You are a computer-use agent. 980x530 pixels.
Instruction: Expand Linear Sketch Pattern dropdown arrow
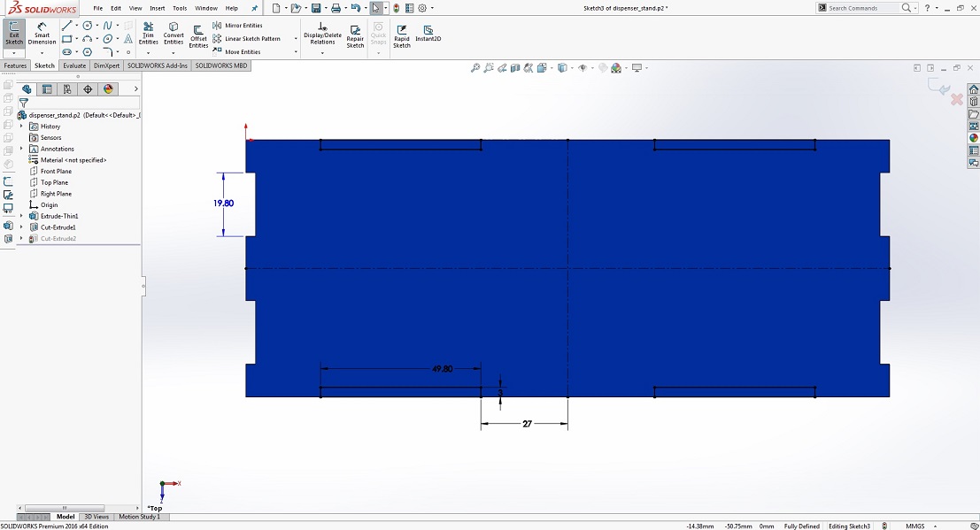point(296,39)
